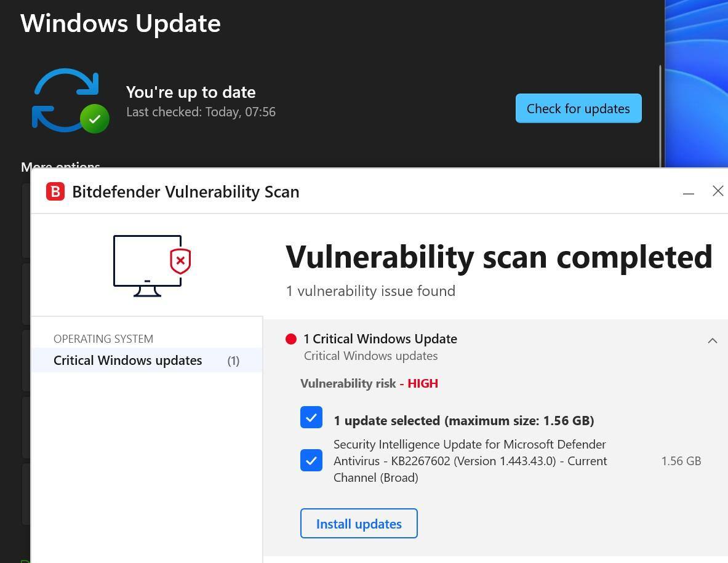Click the "Last checked: Today, 07:56" text
728x563 pixels.
(x=201, y=112)
